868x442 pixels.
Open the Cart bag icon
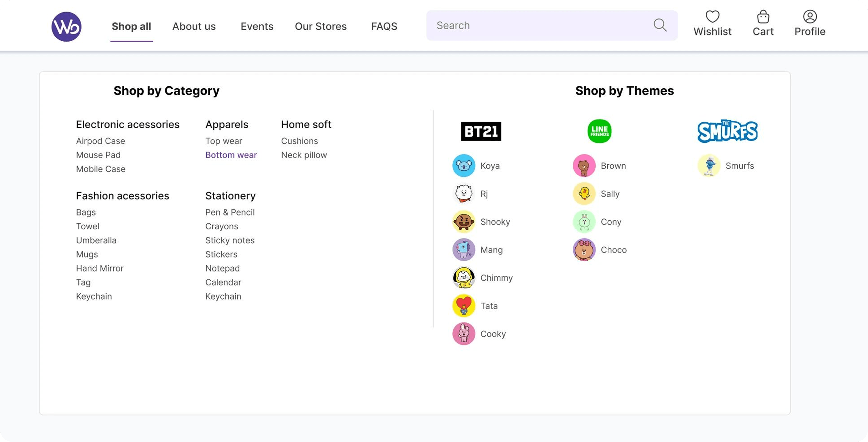point(763,16)
